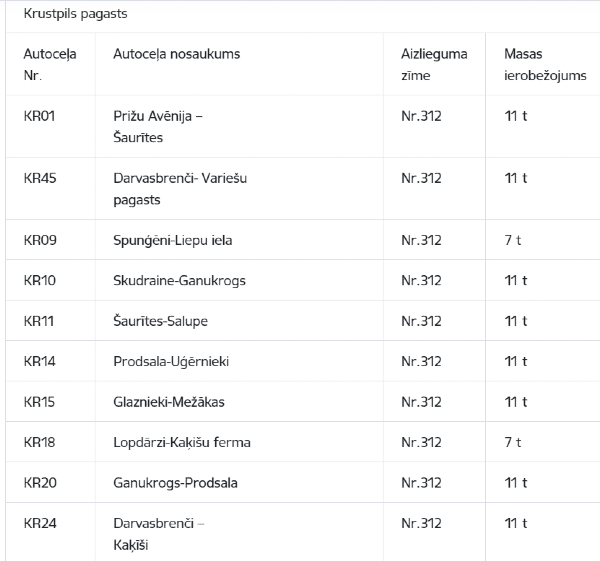Click Darvasbrenči- Variešu pagasts road name
Viewport: 600px width, 561px height.
tap(180, 189)
